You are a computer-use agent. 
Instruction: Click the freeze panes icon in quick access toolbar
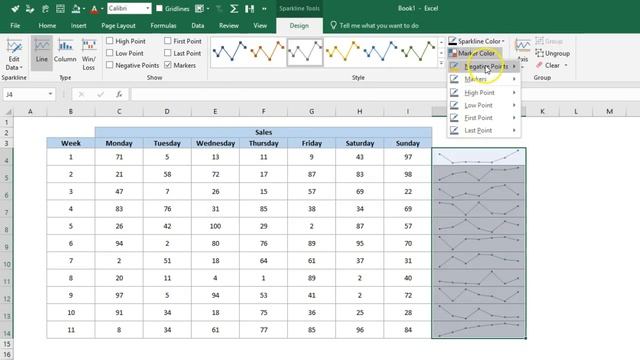200,9
